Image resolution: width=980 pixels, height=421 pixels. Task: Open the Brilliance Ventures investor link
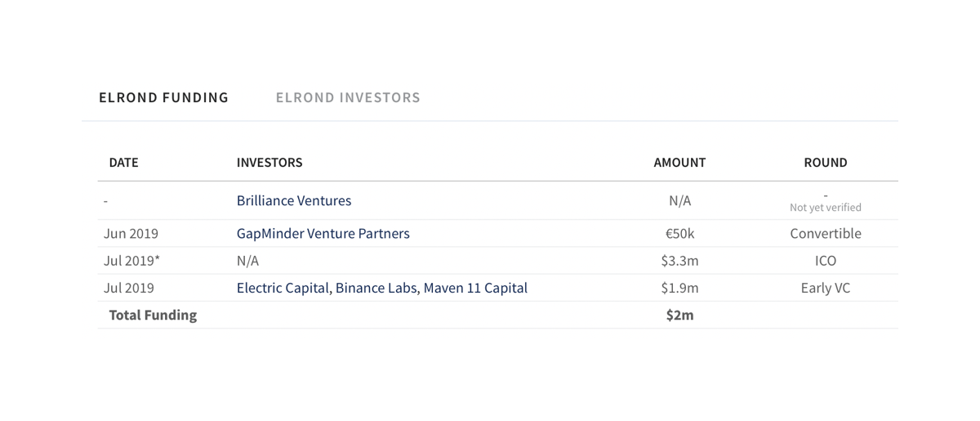[294, 200]
